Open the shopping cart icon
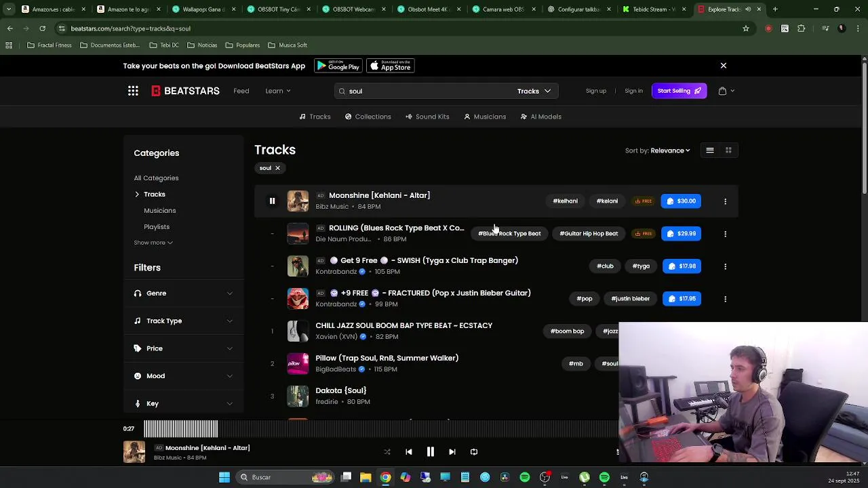Viewport: 868px width, 488px height. 722,91
